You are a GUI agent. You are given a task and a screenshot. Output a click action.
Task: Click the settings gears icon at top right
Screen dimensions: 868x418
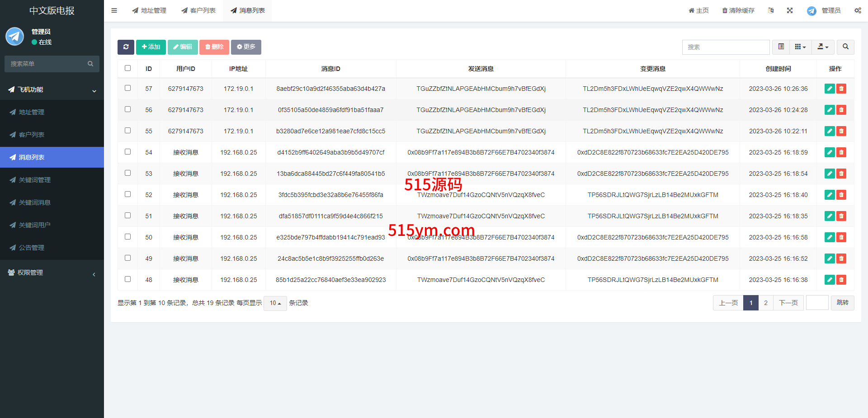point(858,10)
